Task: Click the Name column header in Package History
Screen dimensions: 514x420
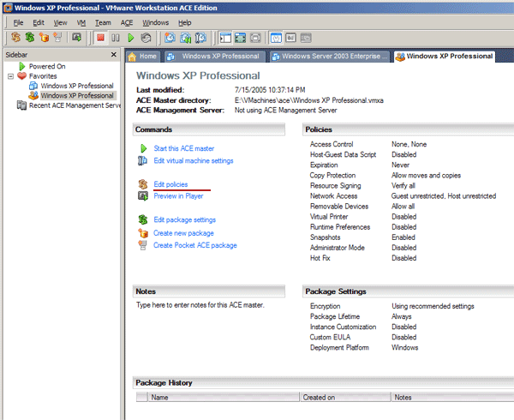Action: (224, 398)
